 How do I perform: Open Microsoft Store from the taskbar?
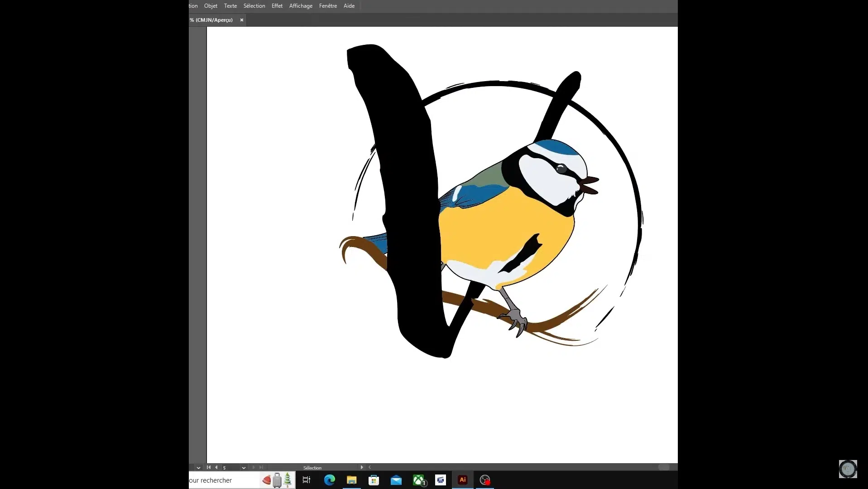click(374, 480)
